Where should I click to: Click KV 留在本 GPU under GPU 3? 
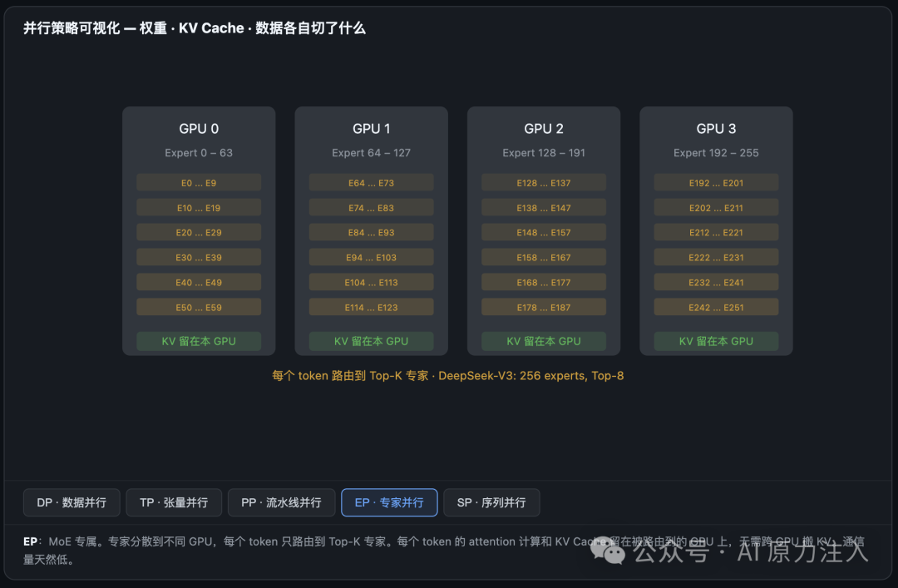tap(716, 341)
